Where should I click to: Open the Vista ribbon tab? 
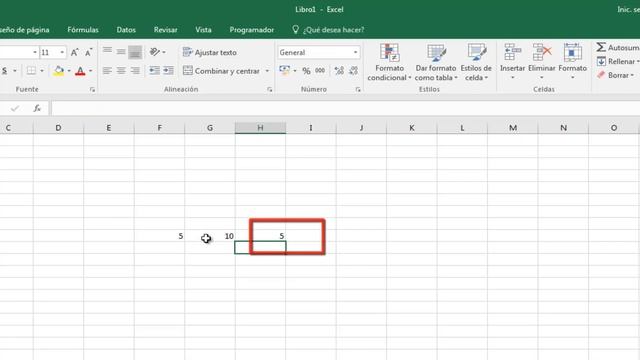[203, 30]
